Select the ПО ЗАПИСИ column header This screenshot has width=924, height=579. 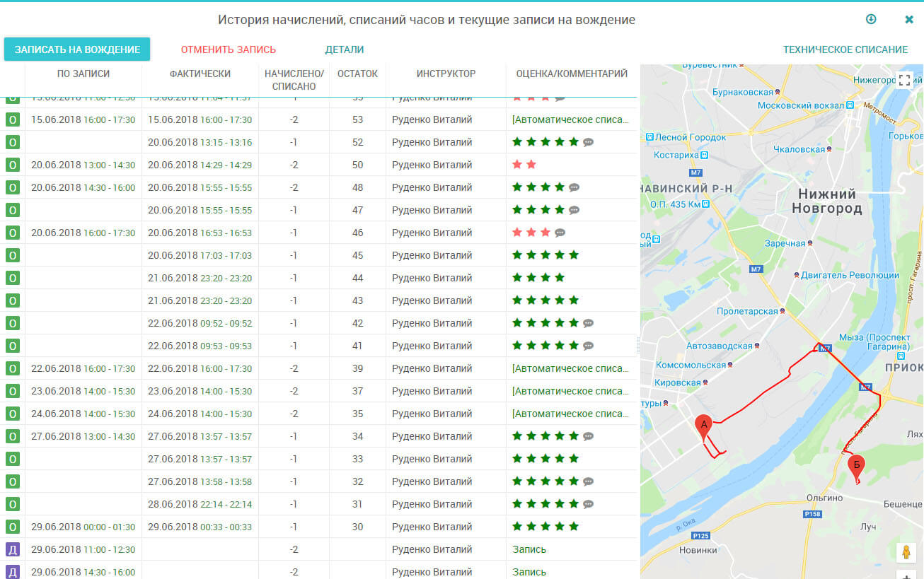(x=83, y=74)
